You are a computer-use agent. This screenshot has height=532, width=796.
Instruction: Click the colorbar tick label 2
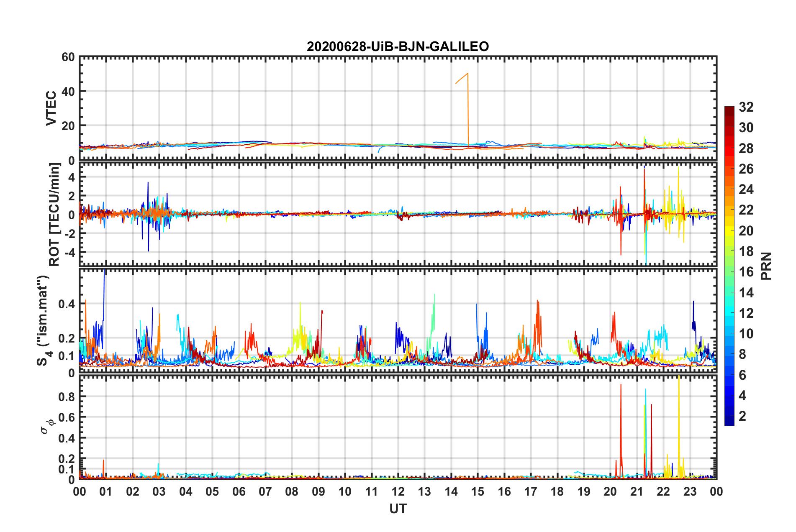[x=742, y=416]
